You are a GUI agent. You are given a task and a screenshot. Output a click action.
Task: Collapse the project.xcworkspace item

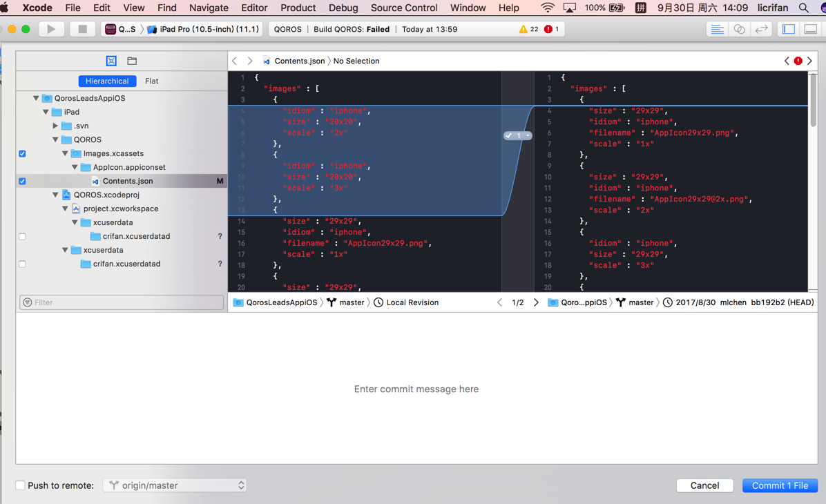(x=65, y=209)
